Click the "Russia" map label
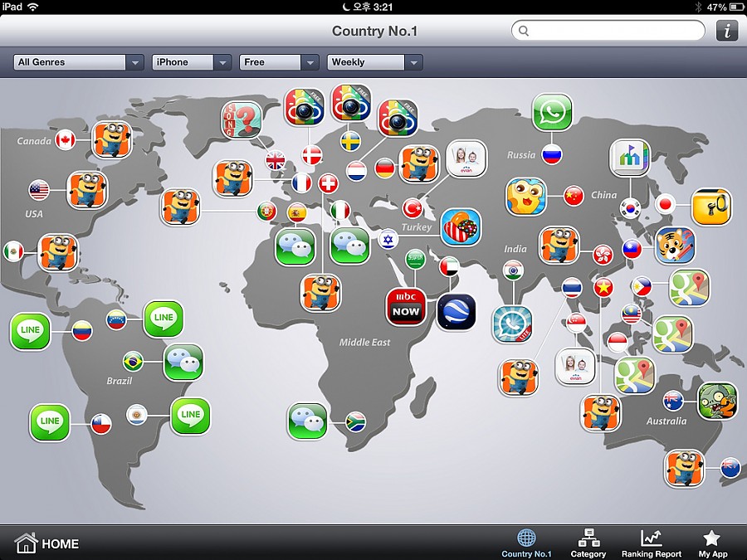Viewport: 747px width, 560px height. point(520,155)
